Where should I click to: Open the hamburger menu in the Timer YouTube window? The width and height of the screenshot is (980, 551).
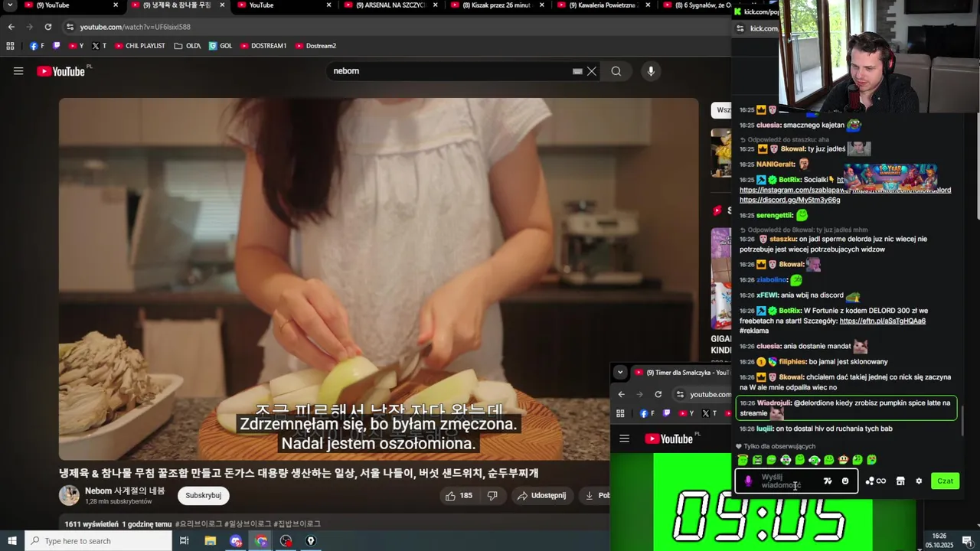[624, 439]
